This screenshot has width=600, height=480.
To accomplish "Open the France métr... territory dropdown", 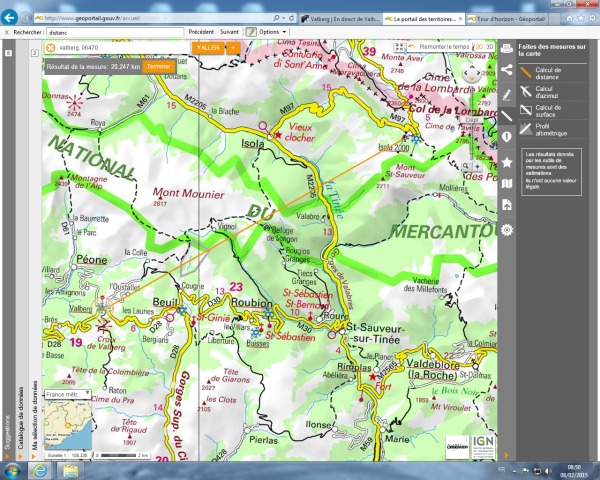I will 68,394.
